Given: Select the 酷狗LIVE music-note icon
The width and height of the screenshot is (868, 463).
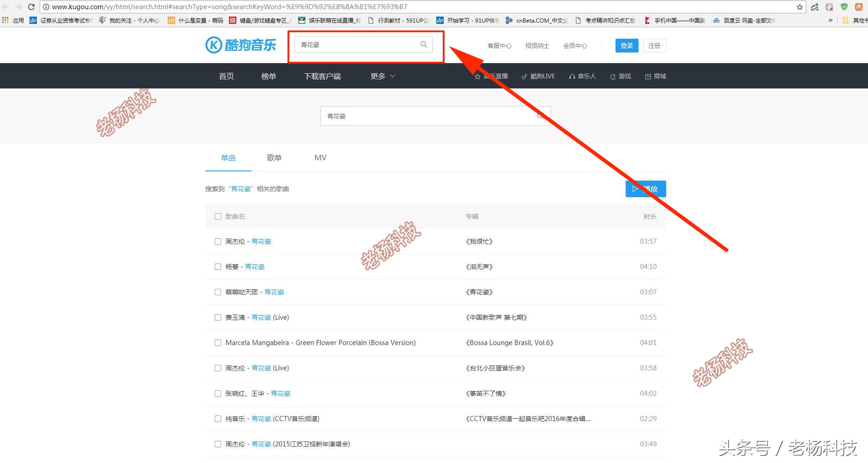Looking at the screenshot, I should 524,76.
